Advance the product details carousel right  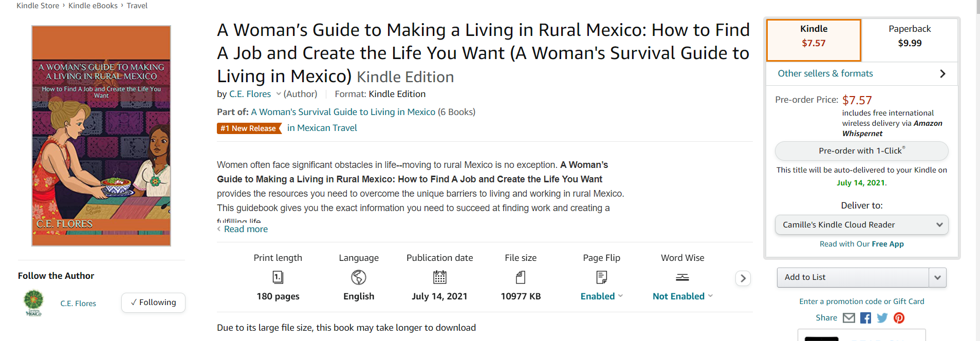(x=743, y=278)
